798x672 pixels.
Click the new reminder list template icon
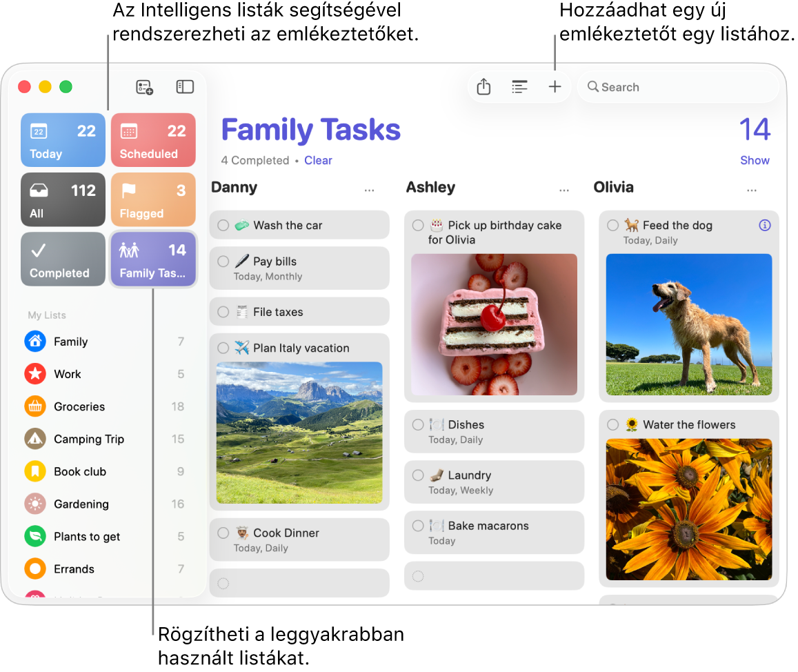(x=145, y=87)
